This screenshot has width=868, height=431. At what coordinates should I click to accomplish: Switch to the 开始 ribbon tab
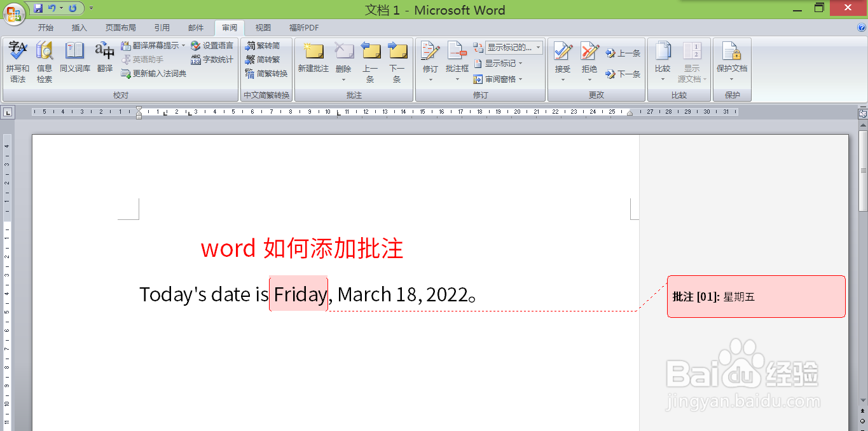coord(46,28)
